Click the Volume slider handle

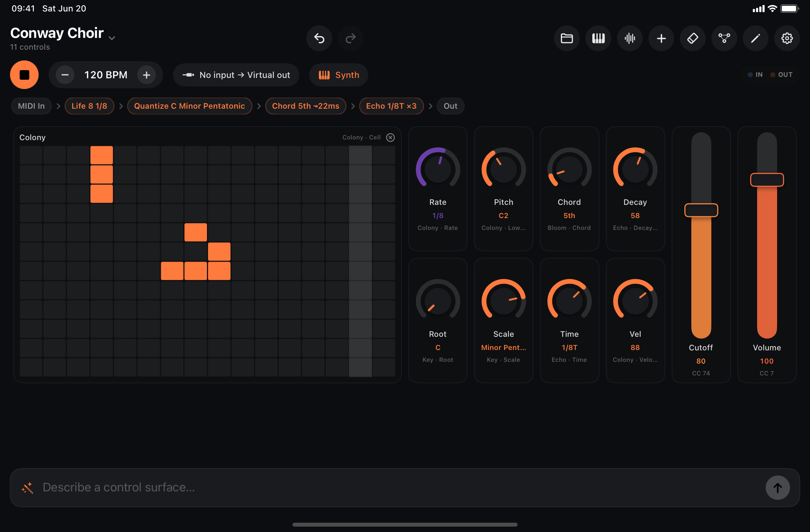coord(767,180)
